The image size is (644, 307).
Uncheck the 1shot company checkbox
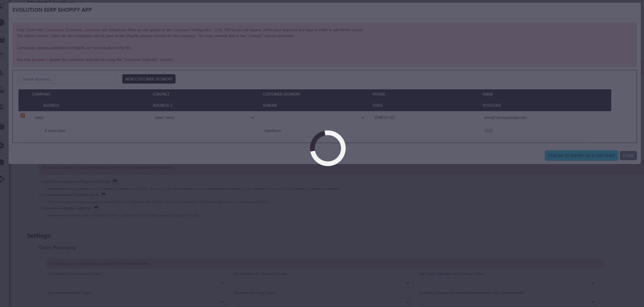click(x=23, y=115)
